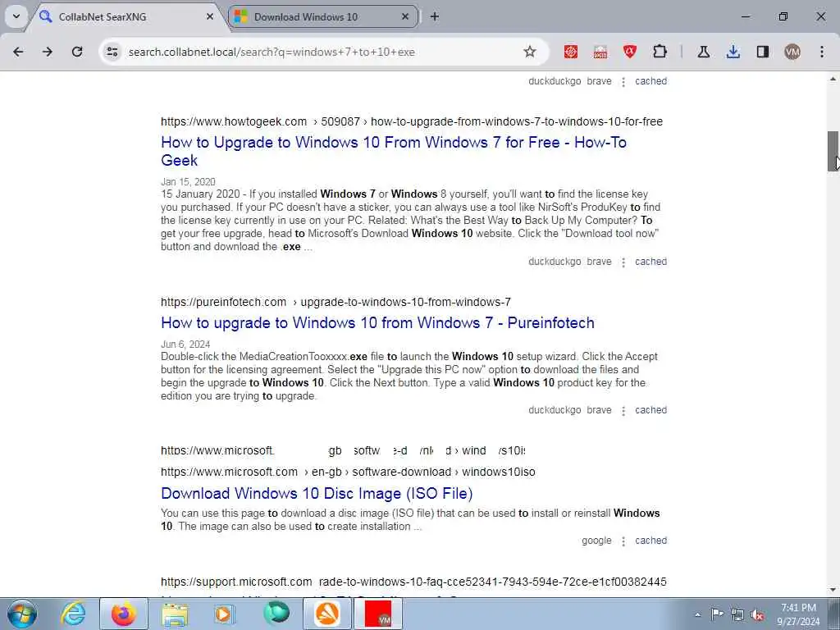Open the Extensions puzzle menu
840x630 pixels.
coord(660,52)
